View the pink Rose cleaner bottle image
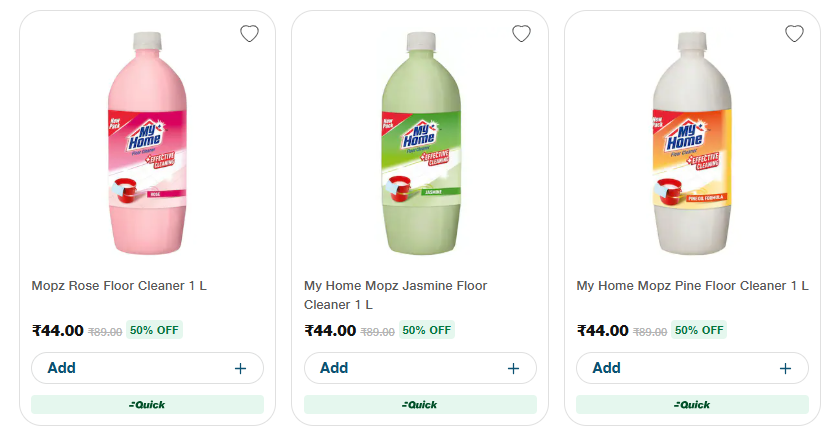830x435 pixels. (x=147, y=145)
